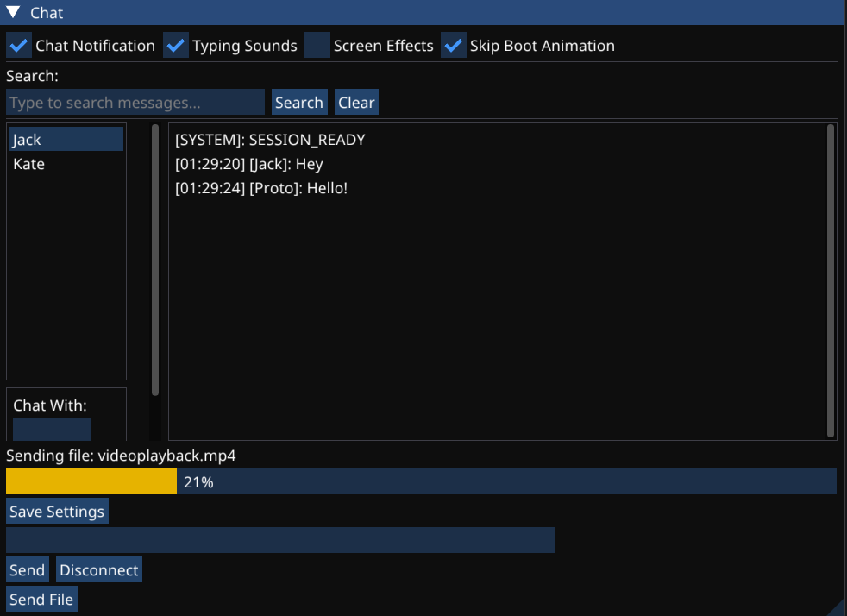847x616 pixels.
Task: Clear the message search
Action: 356,102
